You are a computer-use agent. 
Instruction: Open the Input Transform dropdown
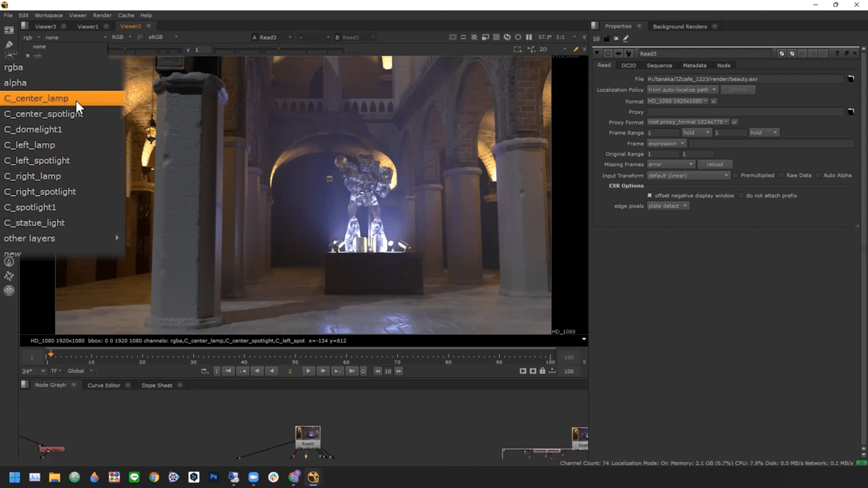(688, 176)
